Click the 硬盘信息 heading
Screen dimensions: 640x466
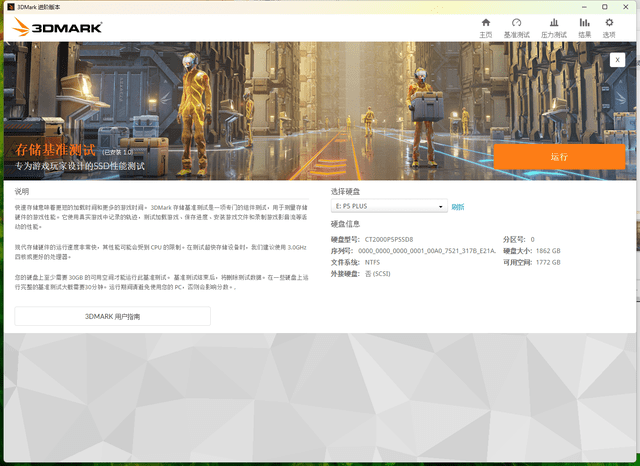point(345,224)
